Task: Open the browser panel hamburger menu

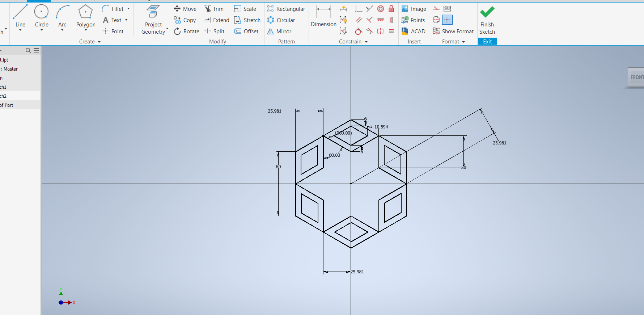Action: [36, 50]
